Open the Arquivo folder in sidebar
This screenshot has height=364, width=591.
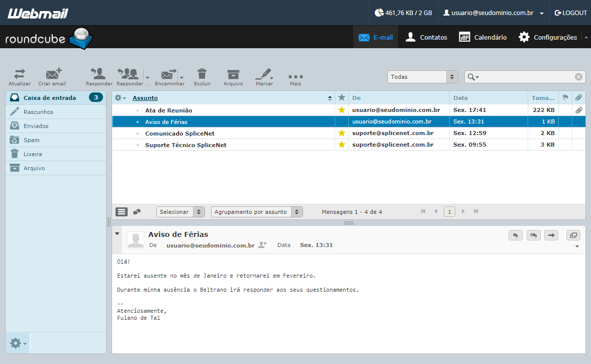coord(56,168)
